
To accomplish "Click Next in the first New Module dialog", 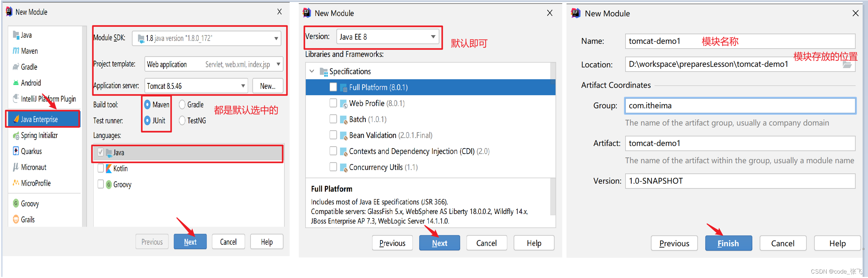I will click(190, 242).
